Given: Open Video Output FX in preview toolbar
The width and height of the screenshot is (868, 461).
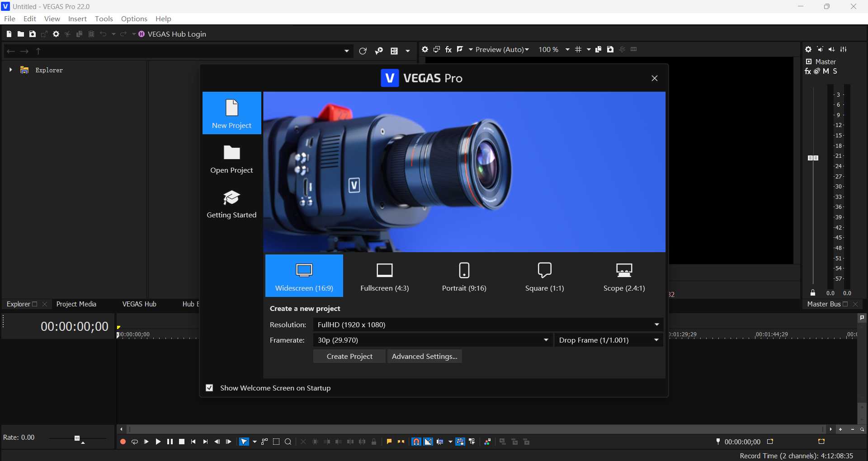Looking at the screenshot, I should (448, 49).
